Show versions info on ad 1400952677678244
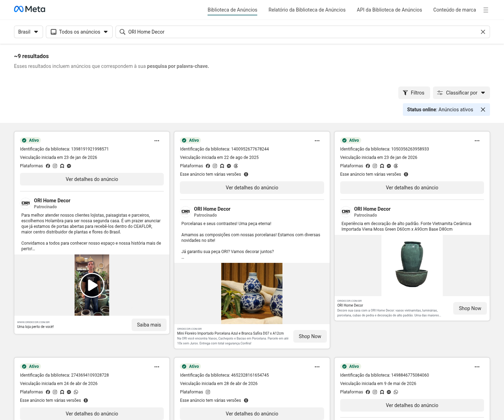Image resolution: width=504 pixels, height=420 pixels. tap(246, 174)
